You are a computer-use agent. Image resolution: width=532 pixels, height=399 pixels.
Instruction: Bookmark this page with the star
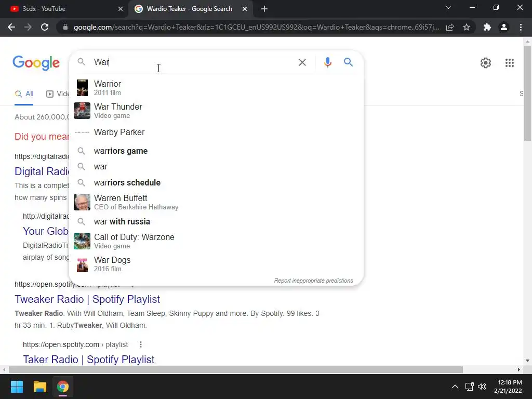(x=467, y=27)
